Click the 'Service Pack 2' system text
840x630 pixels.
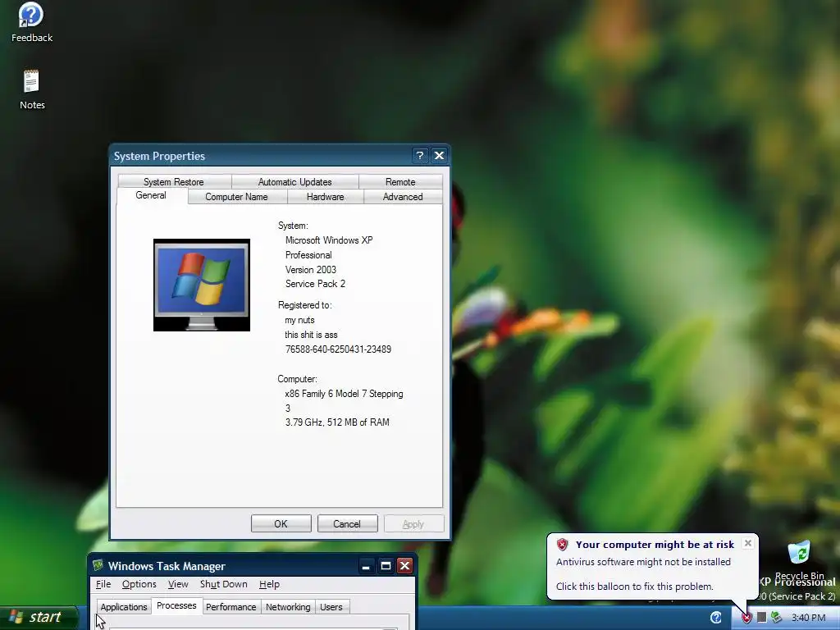pos(315,284)
